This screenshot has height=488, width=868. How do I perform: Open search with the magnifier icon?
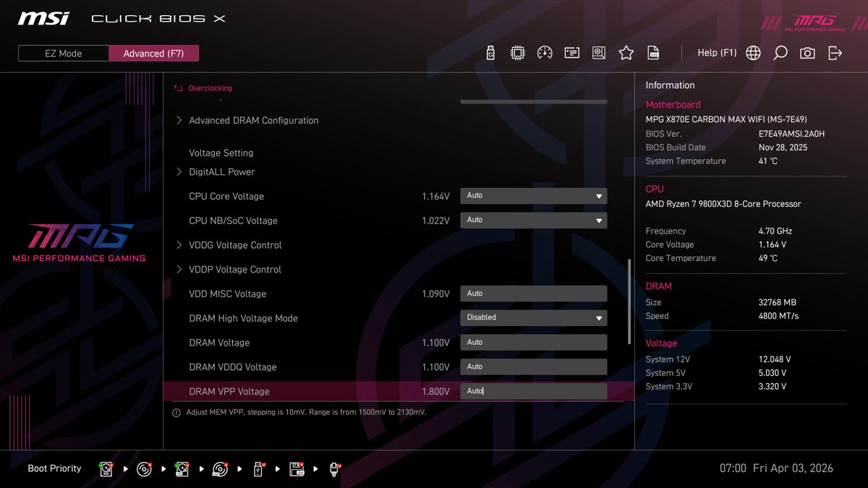click(780, 53)
